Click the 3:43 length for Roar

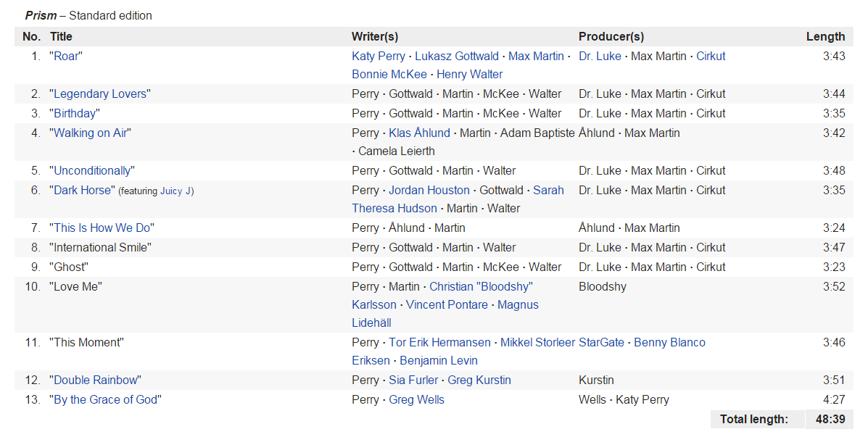(834, 57)
